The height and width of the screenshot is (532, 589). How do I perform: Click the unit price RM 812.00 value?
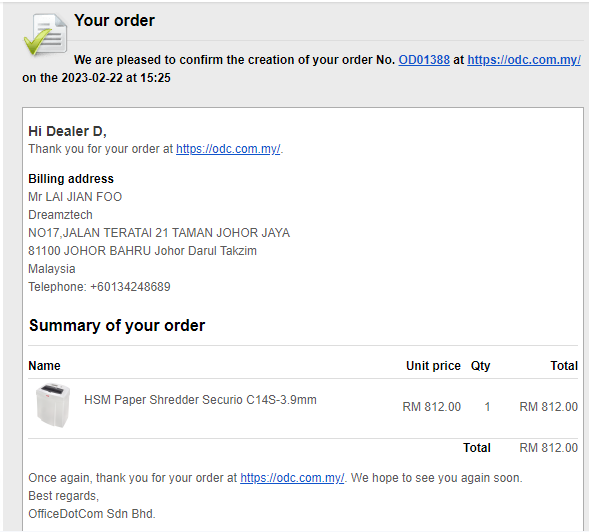tap(432, 407)
